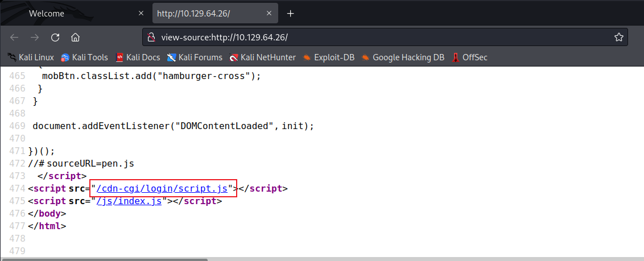Viewport: 644px width, 261px height.
Task: Open the OffSec bookmark
Action: pyautogui.click(x=469, y=57)
